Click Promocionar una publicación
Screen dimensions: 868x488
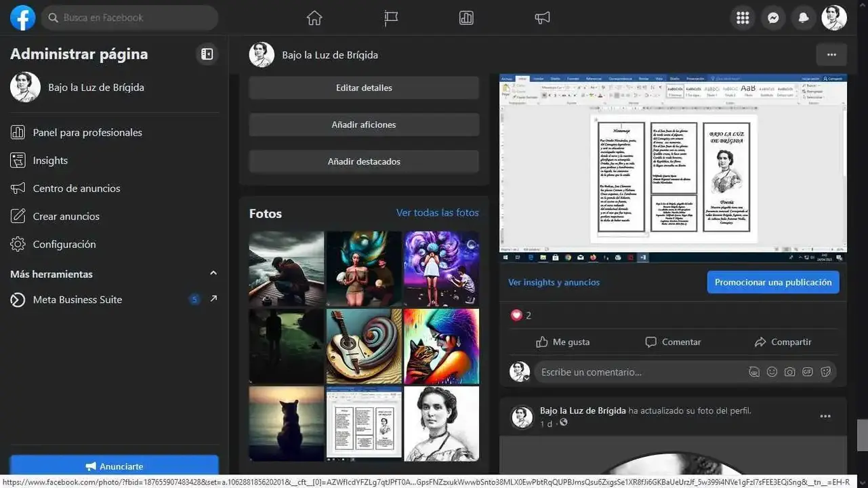point(773,283)
